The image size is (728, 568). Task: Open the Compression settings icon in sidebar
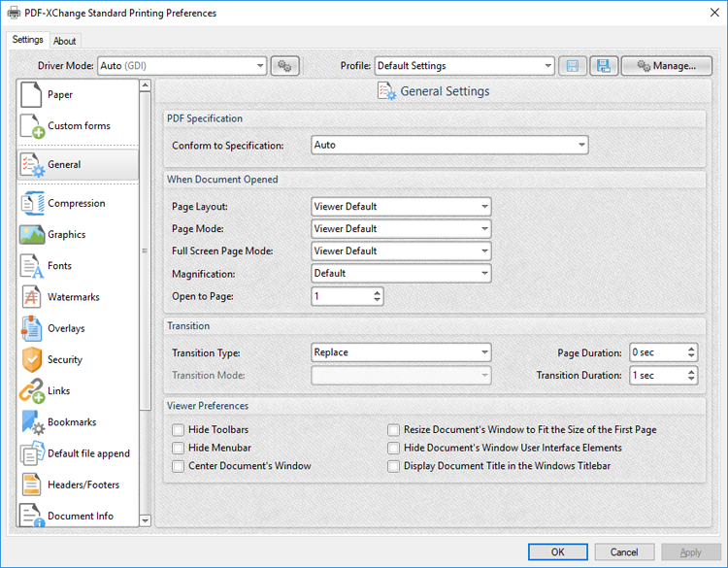point(32,204)
